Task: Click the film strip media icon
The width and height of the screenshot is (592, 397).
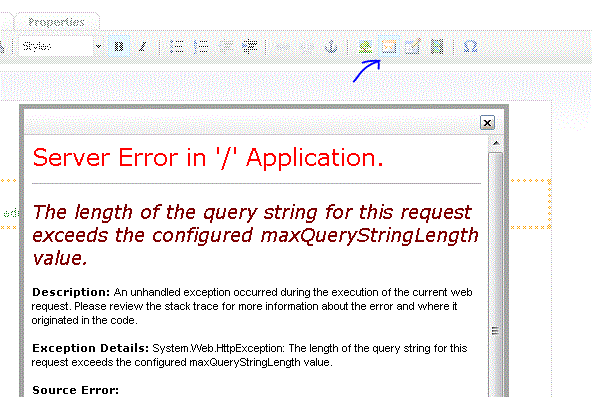Action: (x=437, y=47)
